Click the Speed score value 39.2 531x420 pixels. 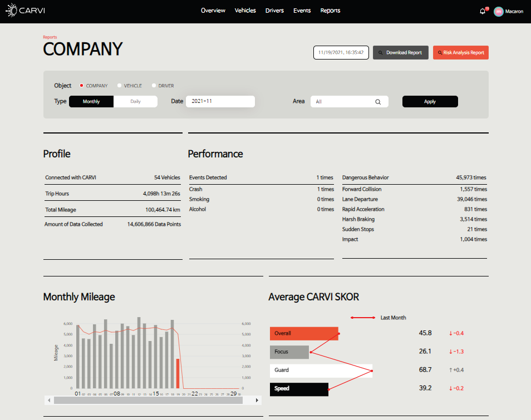425,388
